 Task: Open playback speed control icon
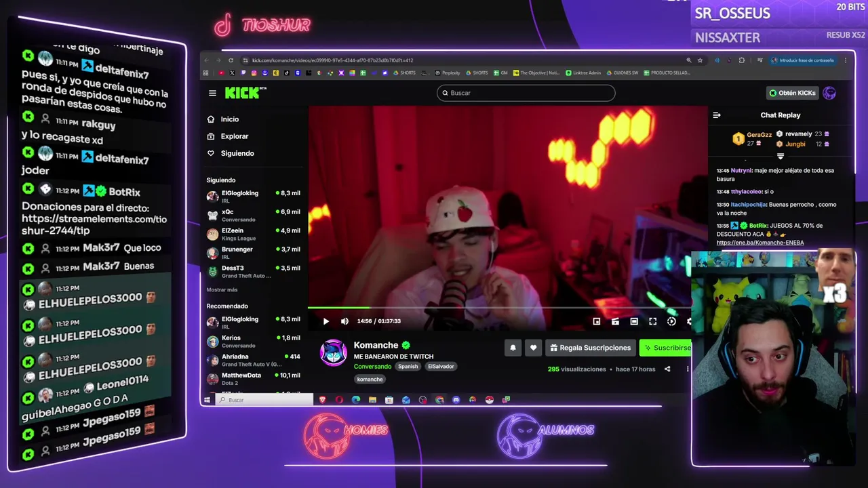(x=671, y=321)
